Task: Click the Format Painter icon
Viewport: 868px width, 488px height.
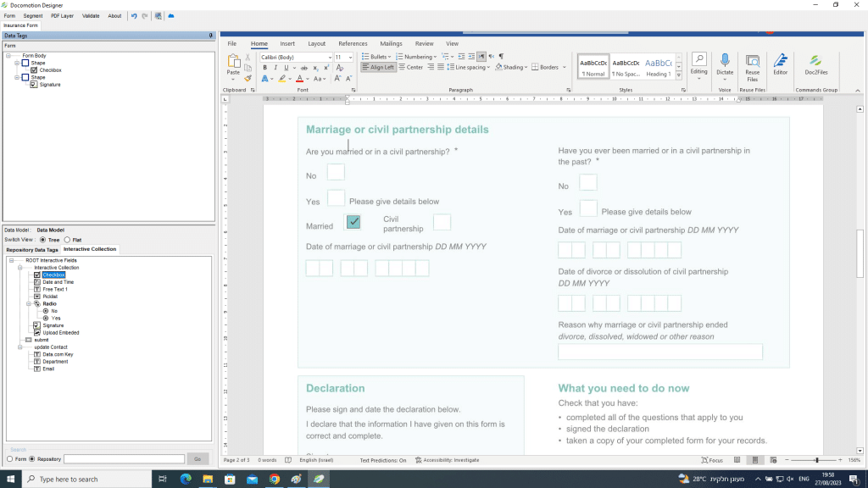Action: 248,78
